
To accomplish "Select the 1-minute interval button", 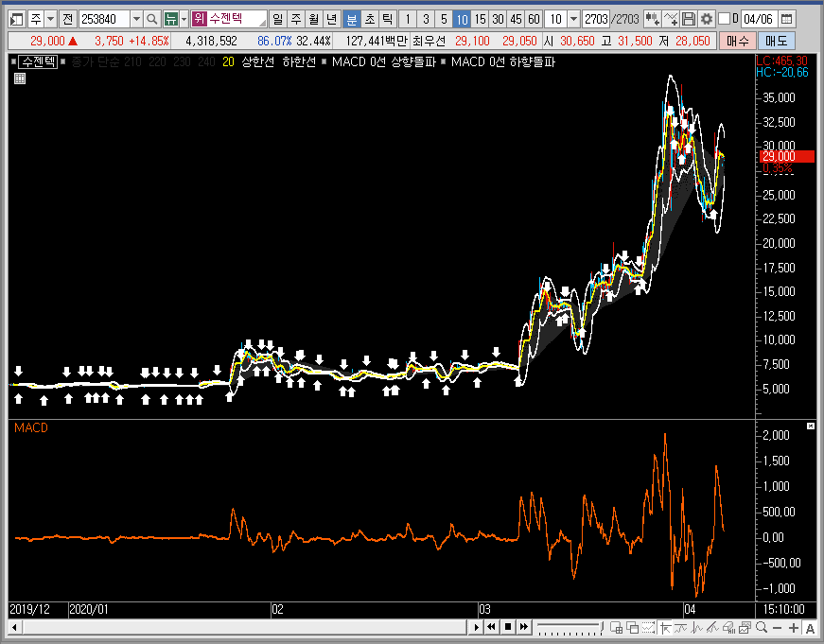I will point(408,20).
